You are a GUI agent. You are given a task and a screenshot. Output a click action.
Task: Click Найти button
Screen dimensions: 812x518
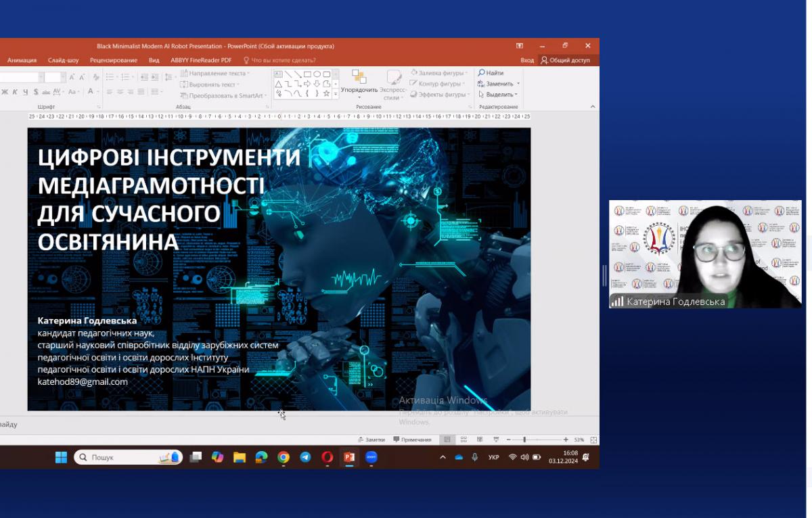491,73
